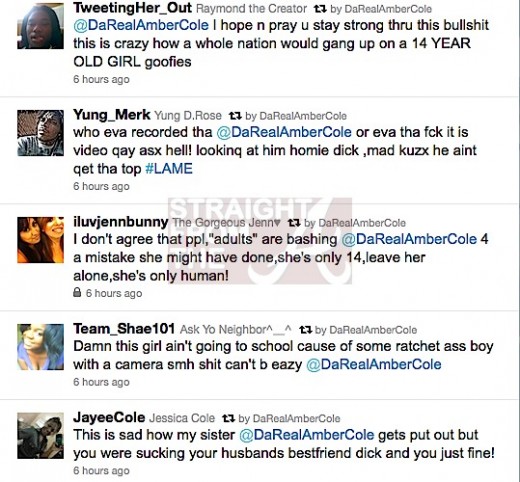Open JayeeCole's profile picture
This screenshot has height=482, width=520.
40,436
